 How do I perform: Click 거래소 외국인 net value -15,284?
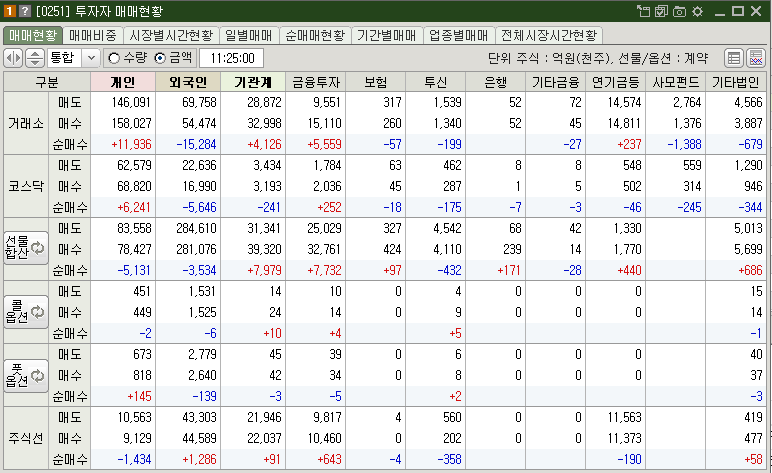196,144
